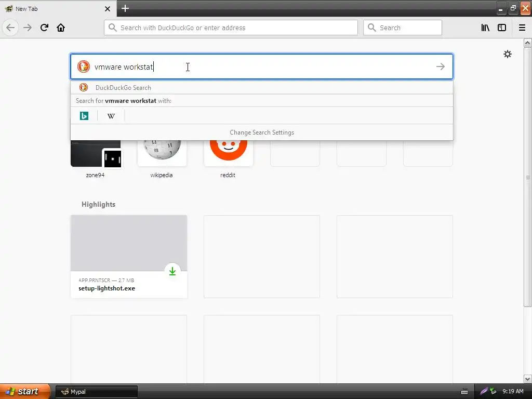Click the Highlights section heading
The width and height of the screenshot is (532, 399).
pos(98,204)
